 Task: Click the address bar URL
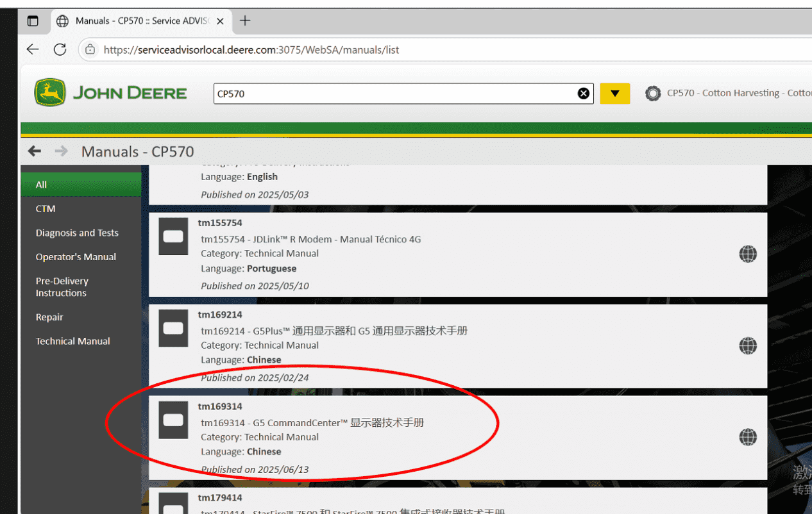[251, 49]
